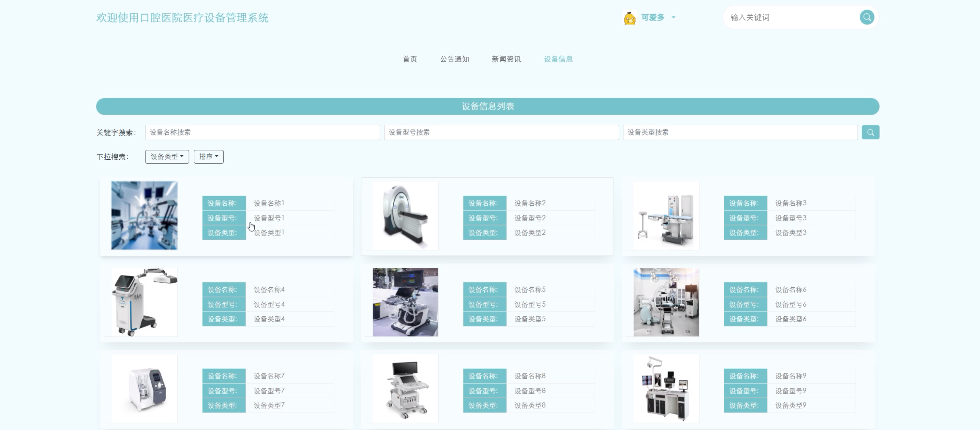Click the text 设备类型1

click(269, 233)
